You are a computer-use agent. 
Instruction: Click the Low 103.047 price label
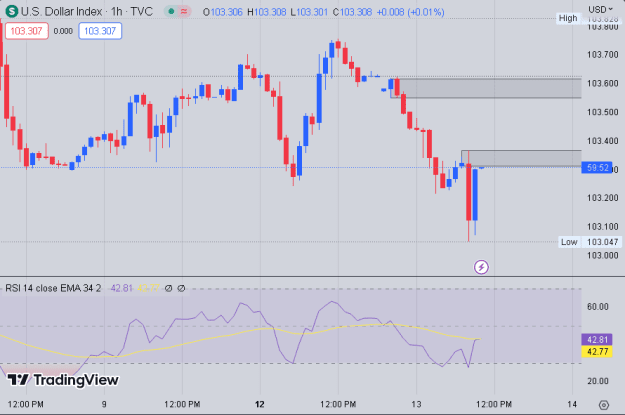click(x=590, y=242)
